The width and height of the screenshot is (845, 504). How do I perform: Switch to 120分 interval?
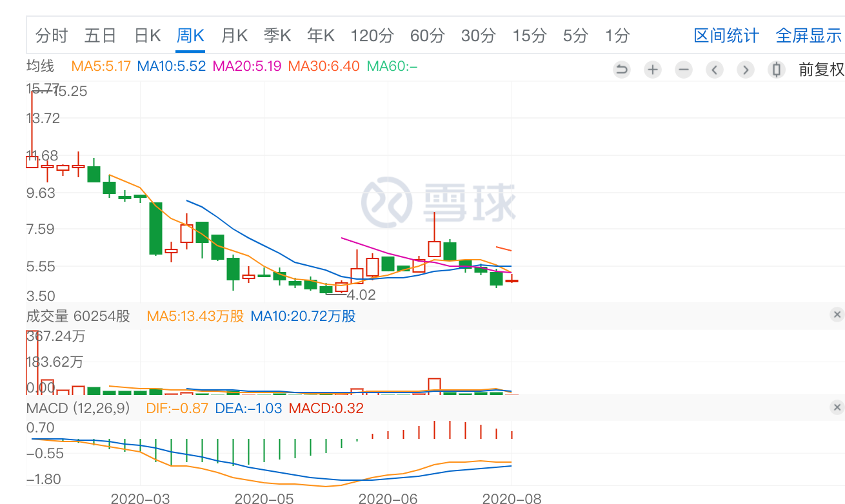[372, 35]
